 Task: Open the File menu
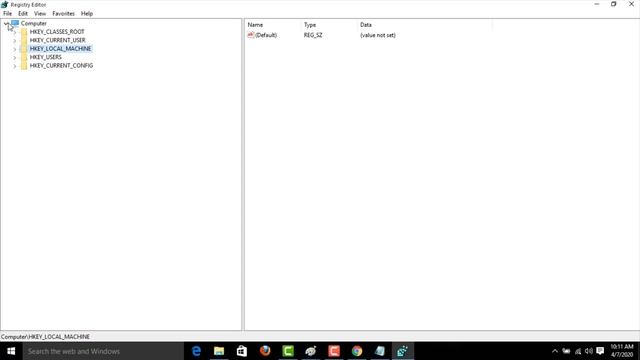[x=7, y=13]
